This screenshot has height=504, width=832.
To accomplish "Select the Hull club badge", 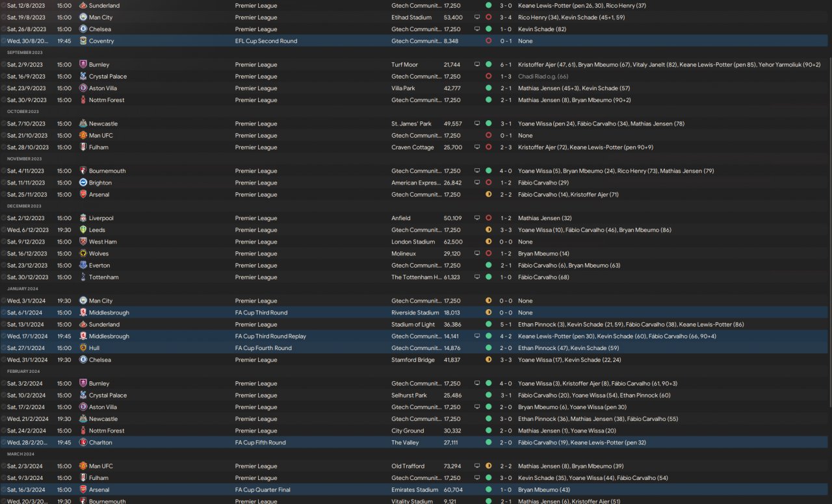I will click(83, 348).
